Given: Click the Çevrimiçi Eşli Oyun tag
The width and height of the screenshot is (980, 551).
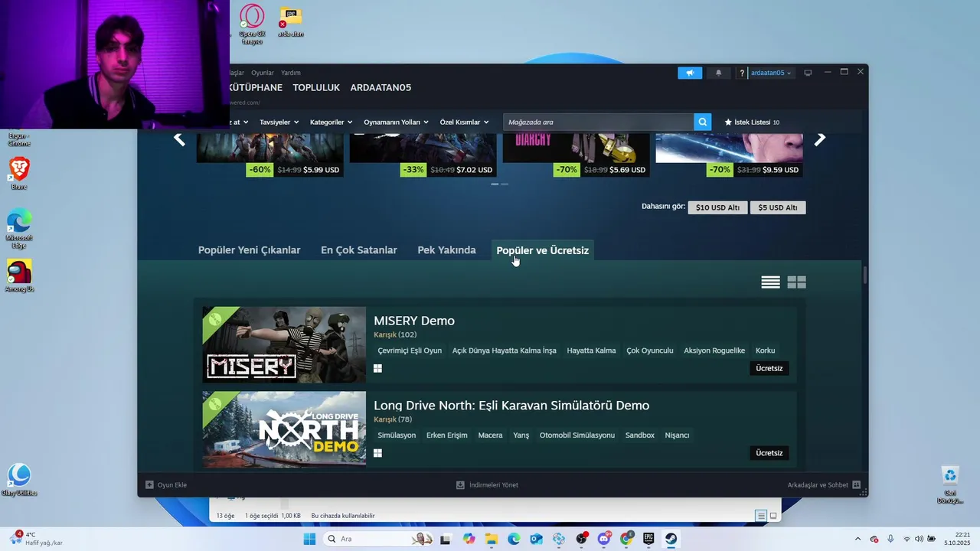Looking at the screenshot, I should point(410,350).
